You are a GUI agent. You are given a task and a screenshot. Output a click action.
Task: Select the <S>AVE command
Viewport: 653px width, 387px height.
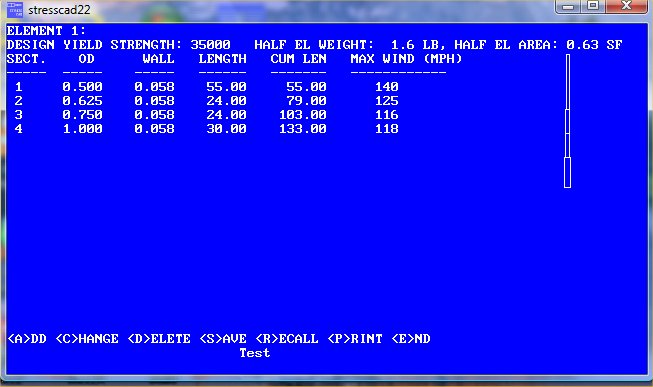click(x=223, y=339)
